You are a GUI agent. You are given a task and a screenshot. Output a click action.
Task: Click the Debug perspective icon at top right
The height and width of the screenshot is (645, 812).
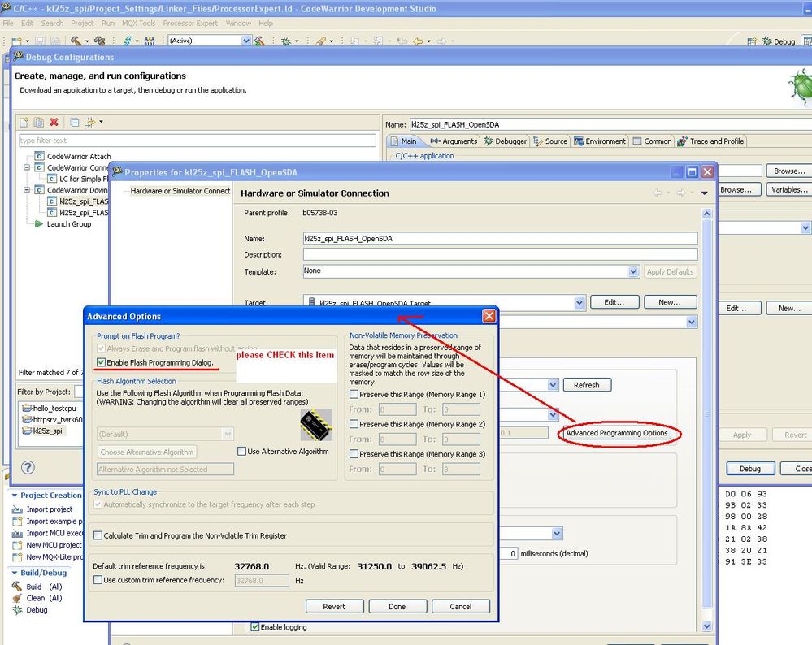pos(767,41)
